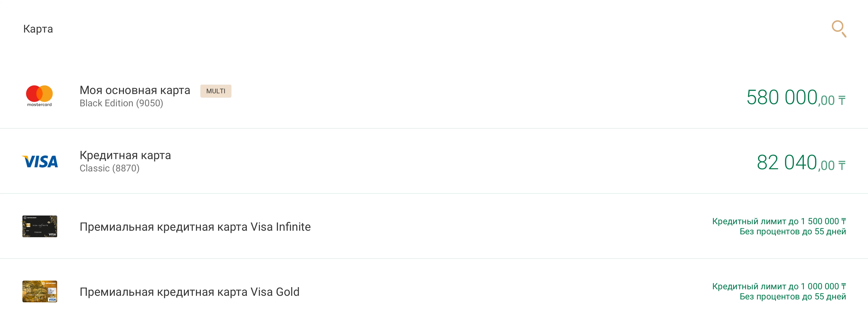Click Visa Infinite's Без процентов до 55 дней

click(793, 232)
